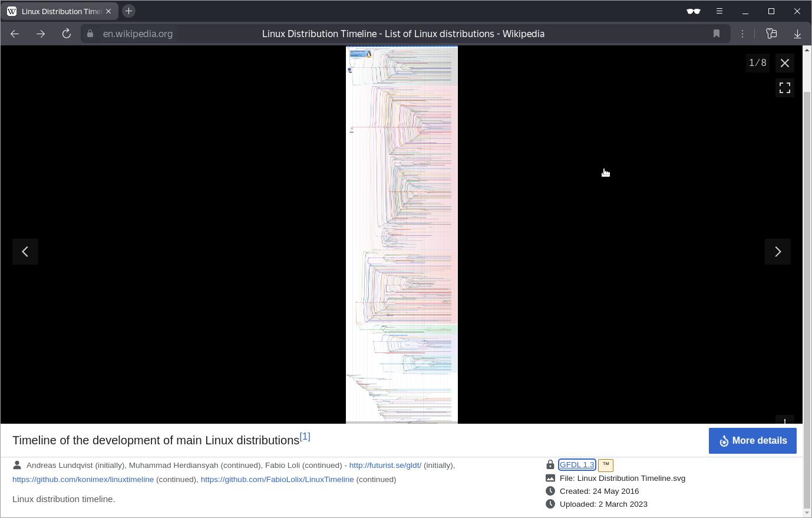Open the futurist.se/gldt link
The width and height of the screenshot is (812, 518).
pos(385,466)
